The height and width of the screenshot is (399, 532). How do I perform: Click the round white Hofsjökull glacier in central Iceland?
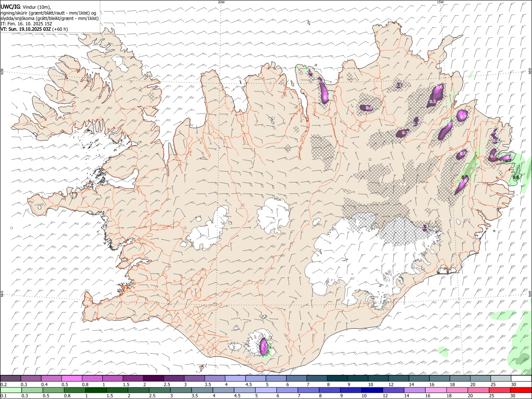pyautogui.click(x=273, y=216)
